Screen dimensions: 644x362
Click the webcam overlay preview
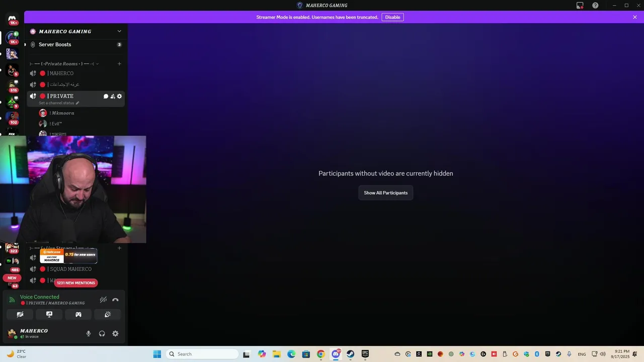[x=73, y=190]
